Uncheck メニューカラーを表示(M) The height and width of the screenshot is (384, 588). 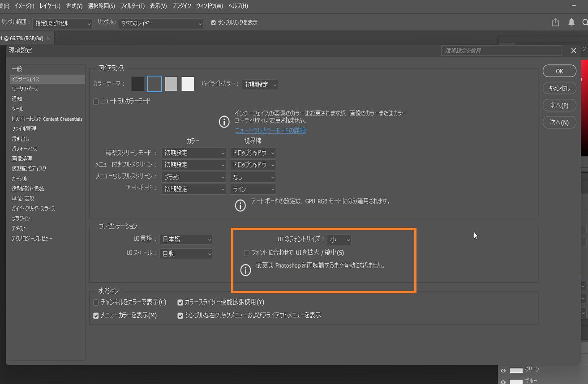[96, 316]
